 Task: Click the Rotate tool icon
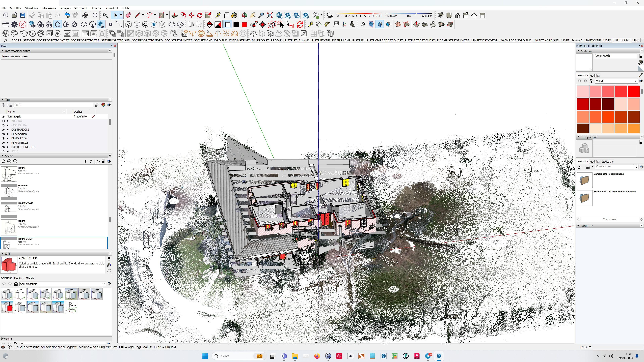pyautogui.click(x=200, y=15)
